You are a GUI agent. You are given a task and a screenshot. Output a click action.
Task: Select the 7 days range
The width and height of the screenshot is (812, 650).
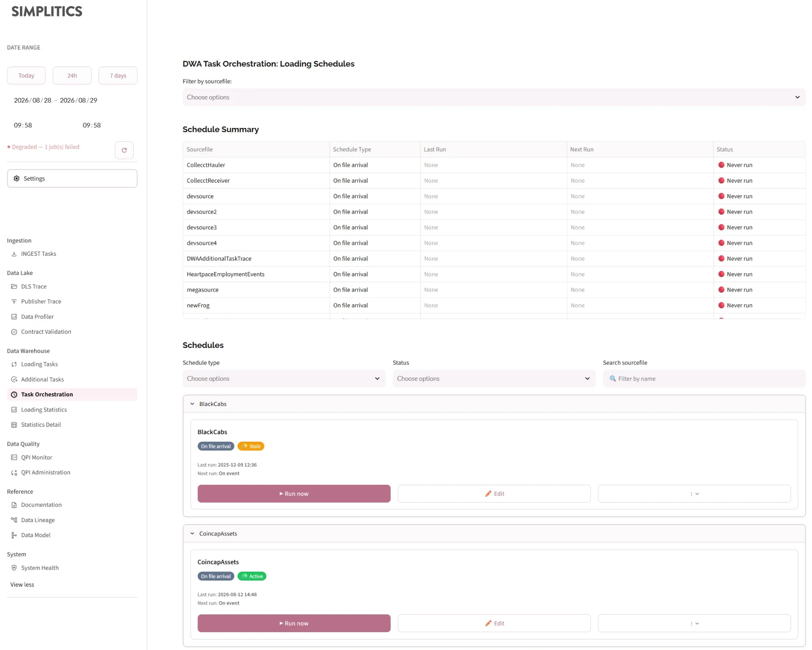(118, 76)
